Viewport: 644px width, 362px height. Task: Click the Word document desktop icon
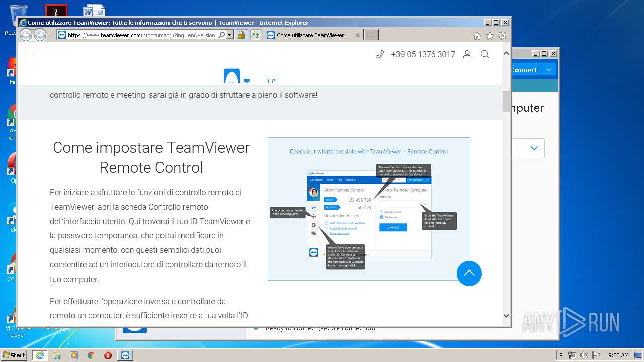pos(94,11)
